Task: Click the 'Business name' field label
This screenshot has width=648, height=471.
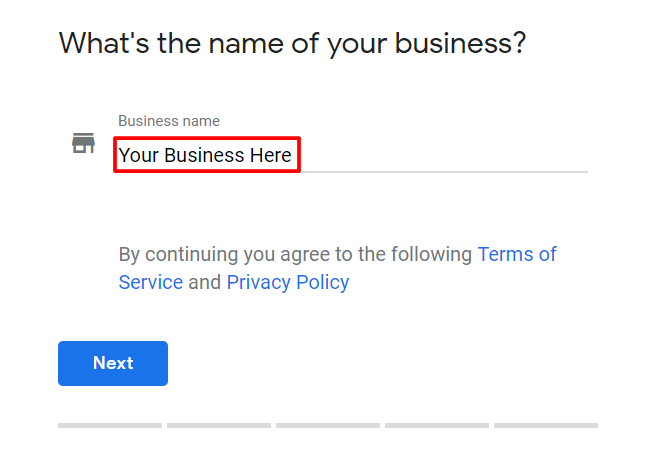Action: pyautogui.click(x=169, y=121)
